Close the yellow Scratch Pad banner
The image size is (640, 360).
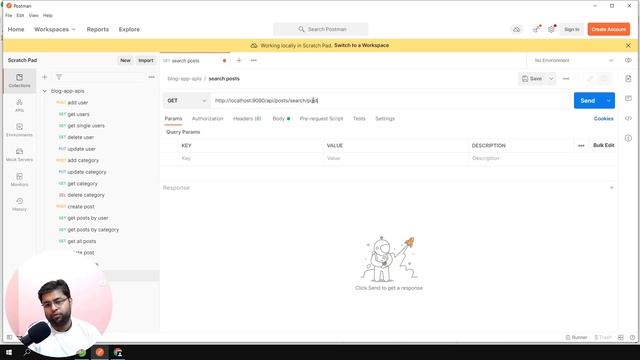(628, 46)
